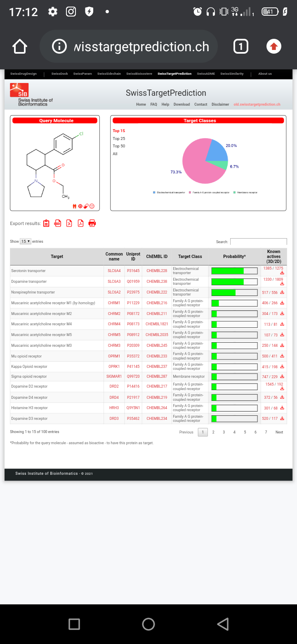
Task: Open the browser tab switcher showing 1
Action: pos(241,47)
